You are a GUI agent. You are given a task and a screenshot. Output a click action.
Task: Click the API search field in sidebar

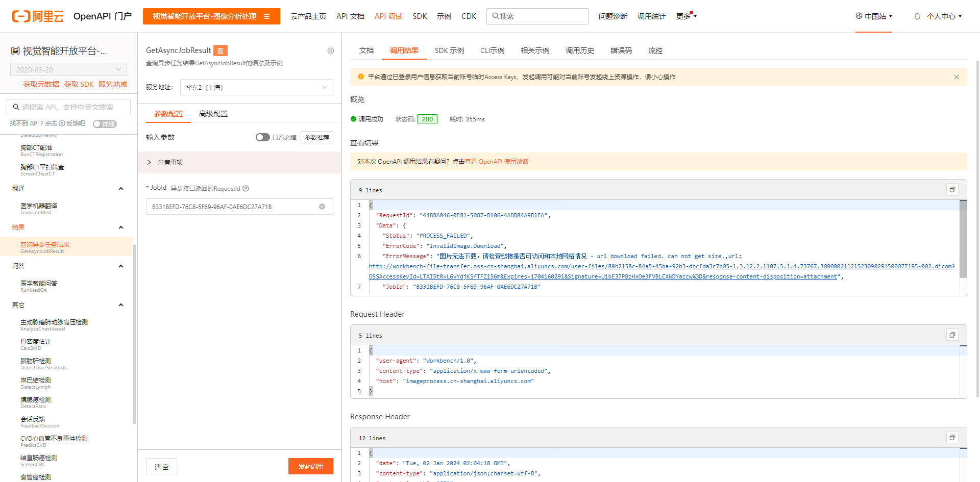tap(68, 107)
